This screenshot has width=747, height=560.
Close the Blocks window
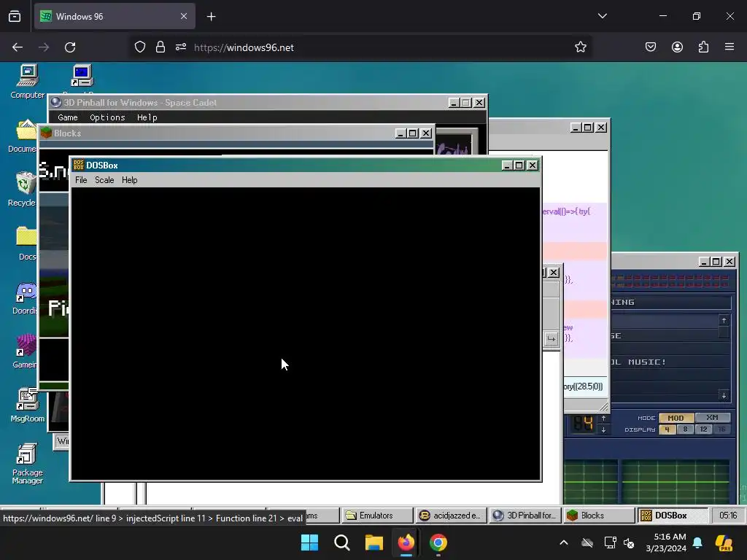426,133
